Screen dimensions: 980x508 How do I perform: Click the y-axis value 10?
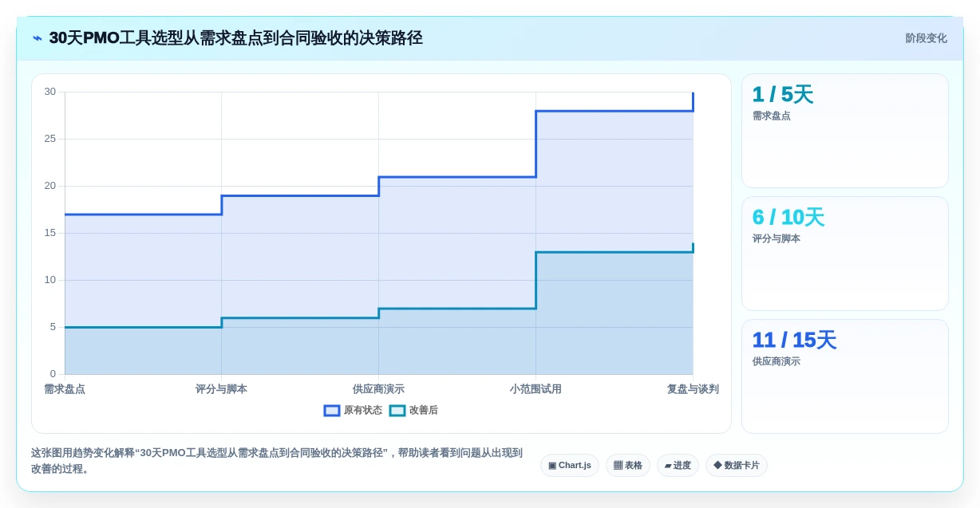click(x=50, y=280)
